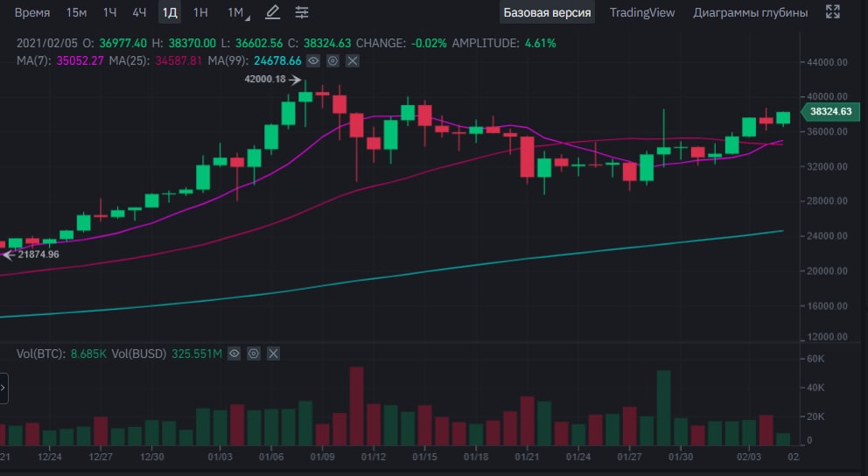The height and width of the screenshot is (476, 868).
Task: Open MA indicator settings gear
Action: click(332, 61)
